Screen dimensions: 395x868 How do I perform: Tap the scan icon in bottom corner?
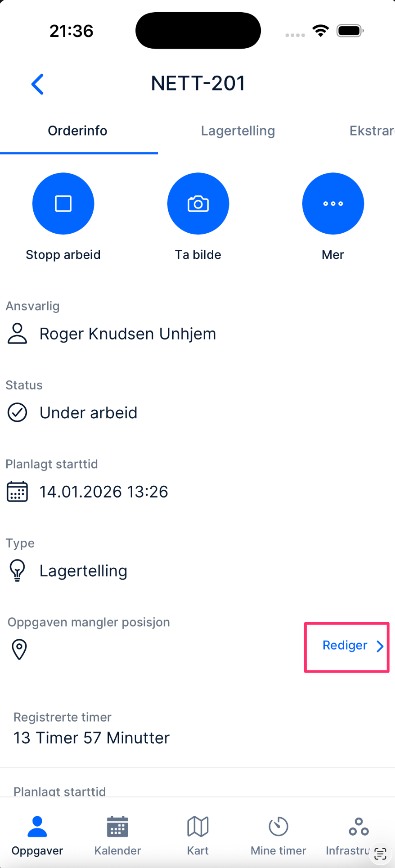(x=381, y=853)
